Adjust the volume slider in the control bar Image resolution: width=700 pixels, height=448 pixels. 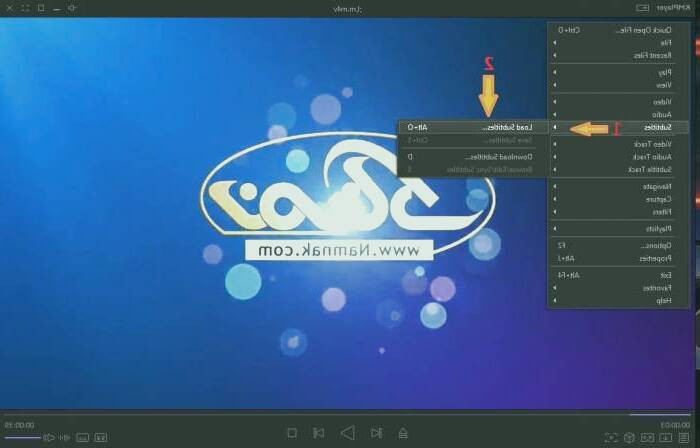pos(22,438)
